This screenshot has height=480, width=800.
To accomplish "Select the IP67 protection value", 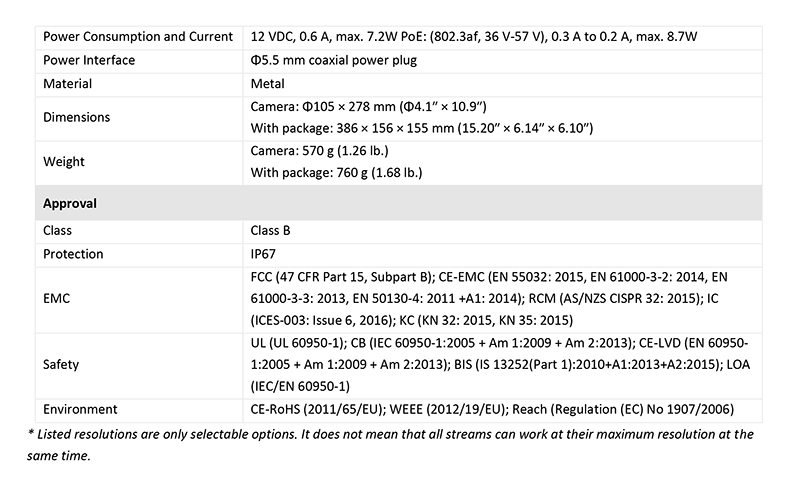I will tap(263, 254).
